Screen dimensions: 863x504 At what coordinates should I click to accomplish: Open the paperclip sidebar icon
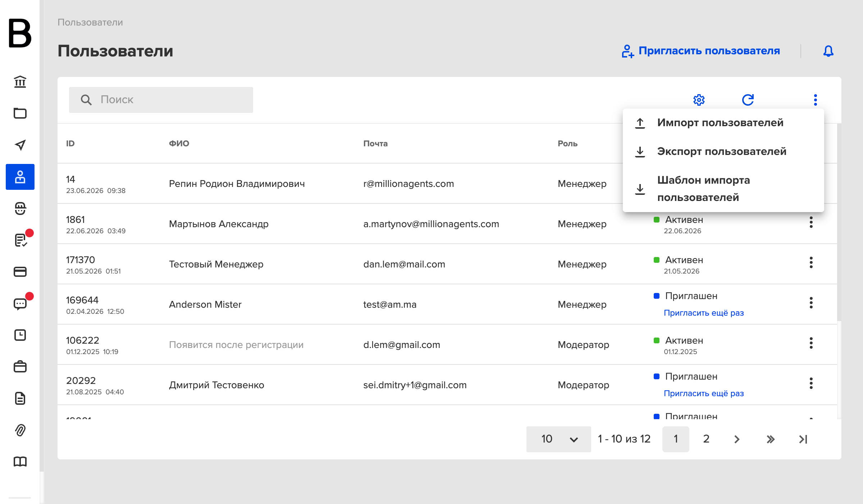20,430
